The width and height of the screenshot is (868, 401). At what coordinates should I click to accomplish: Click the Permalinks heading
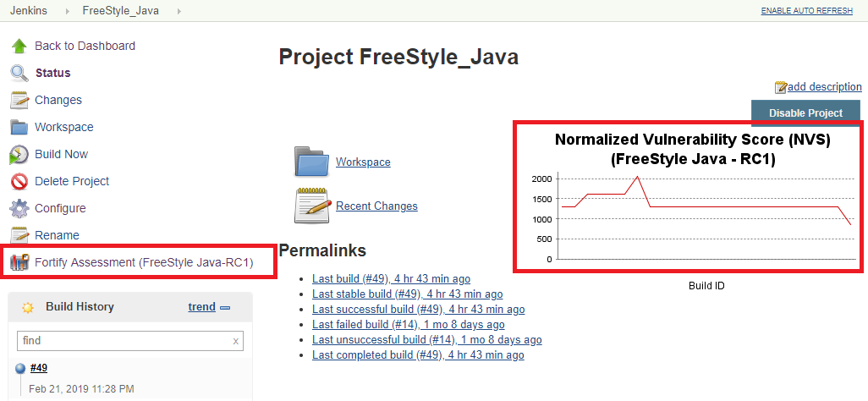322,250
